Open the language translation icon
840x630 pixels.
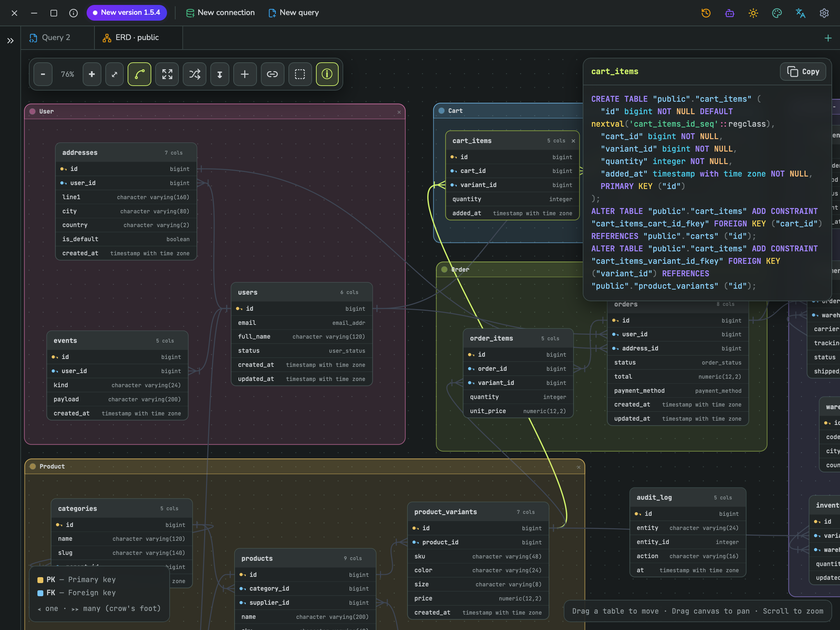801,13
